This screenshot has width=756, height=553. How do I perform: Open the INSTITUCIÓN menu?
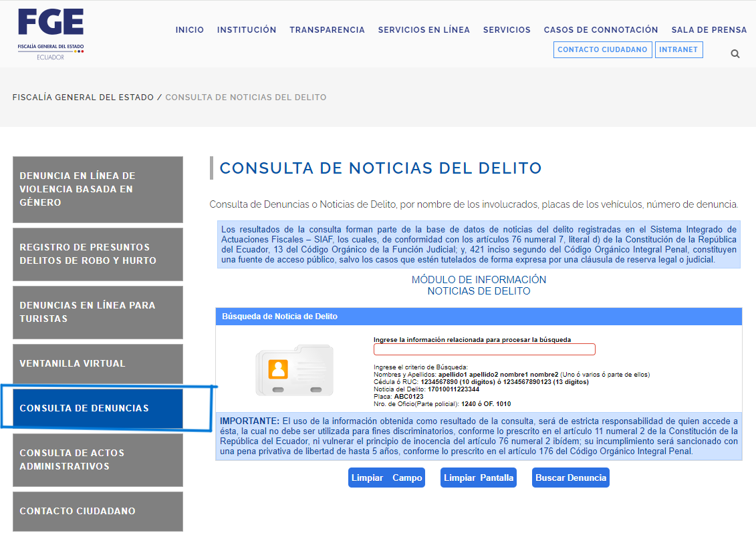247,30
